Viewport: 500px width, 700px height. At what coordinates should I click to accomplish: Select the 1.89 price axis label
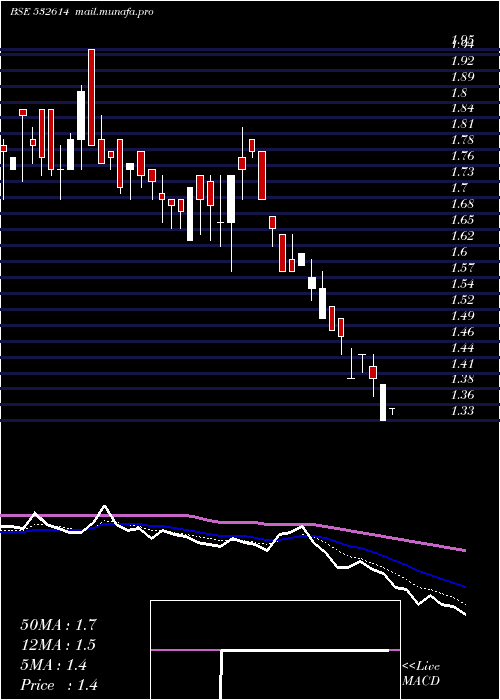click(x=462, y=77)
